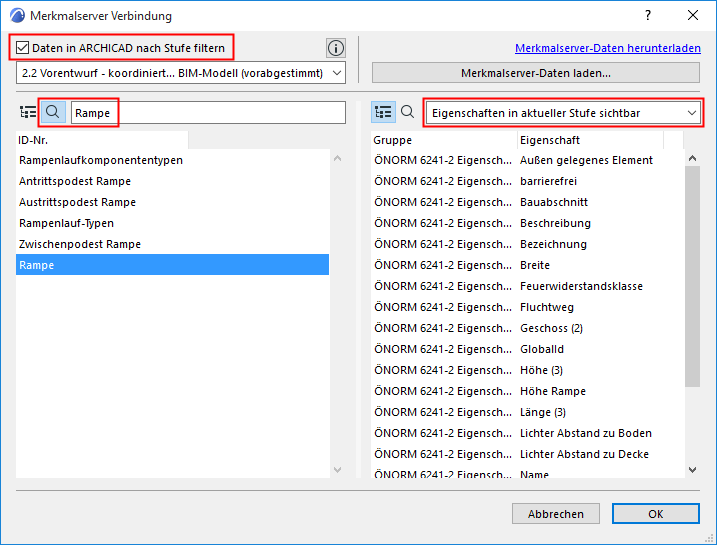
Task: Click the search field containing 'Rampe'
Action: pyautogui.click(x=208, y=113)
